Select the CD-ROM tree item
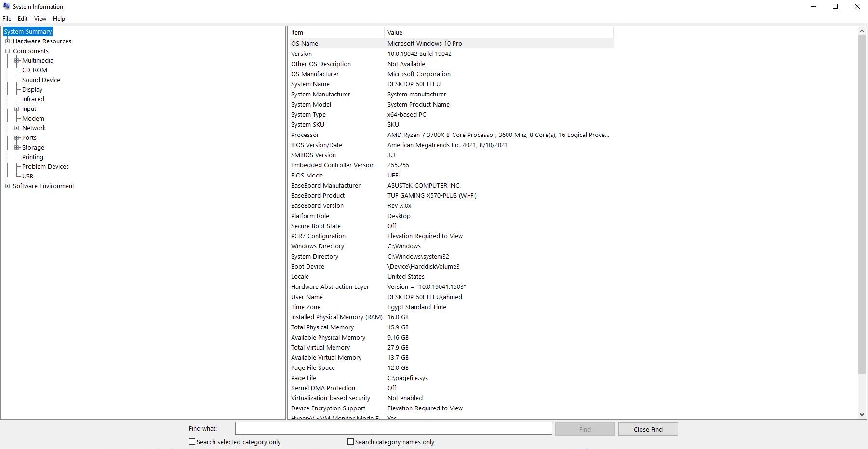Image resolution: width=868 pixels, height=449 pixels. click(35, 70)
